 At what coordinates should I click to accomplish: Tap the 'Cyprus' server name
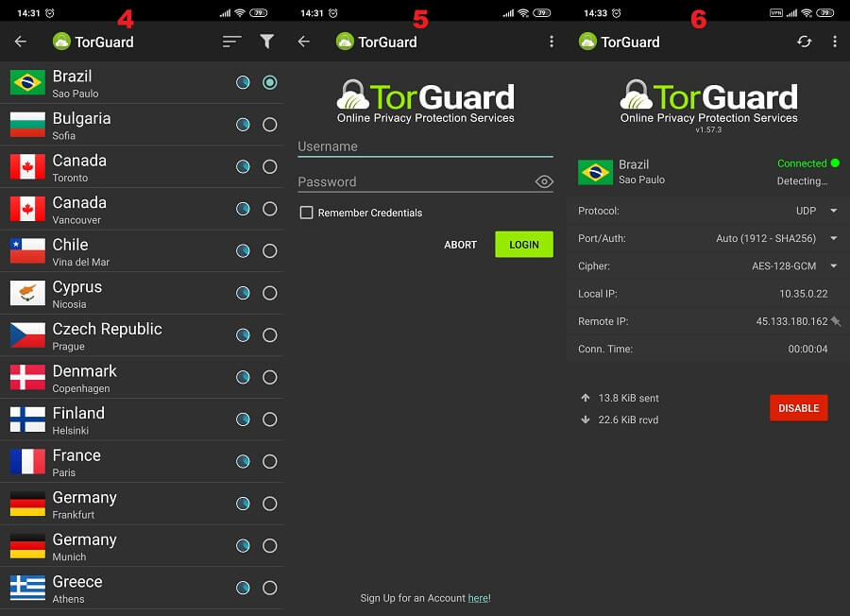(x=77, y=287)
